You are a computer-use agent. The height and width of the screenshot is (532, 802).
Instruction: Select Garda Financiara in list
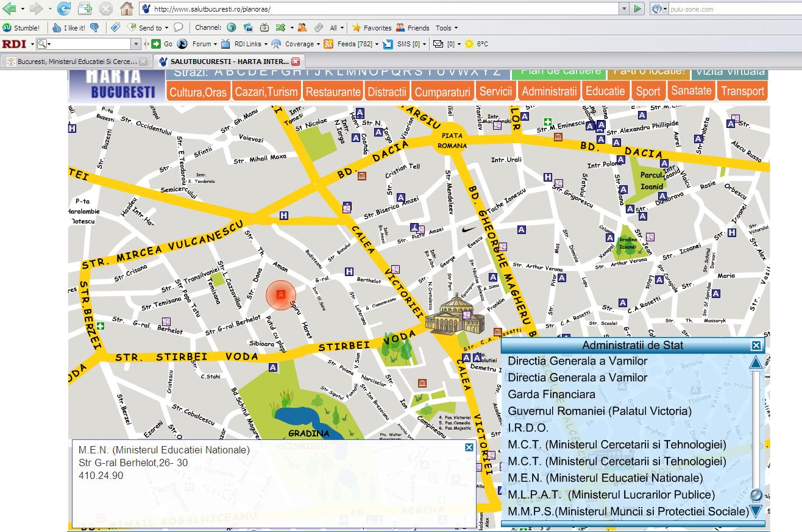click(x=551, y=394)
